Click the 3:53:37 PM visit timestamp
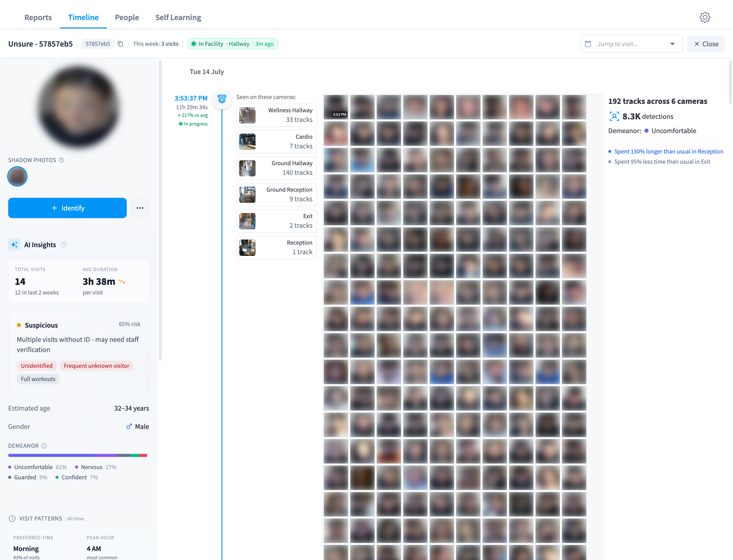This screenshot has height=560, width=733. point(191,98)
